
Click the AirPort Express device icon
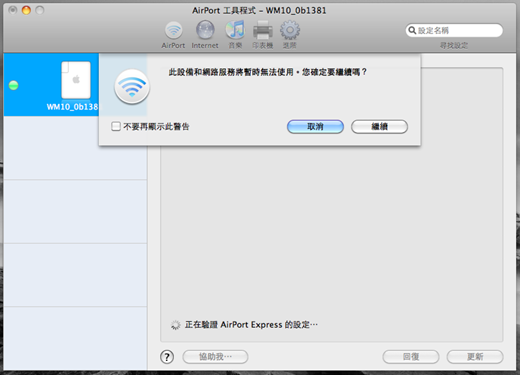(76, 80)
